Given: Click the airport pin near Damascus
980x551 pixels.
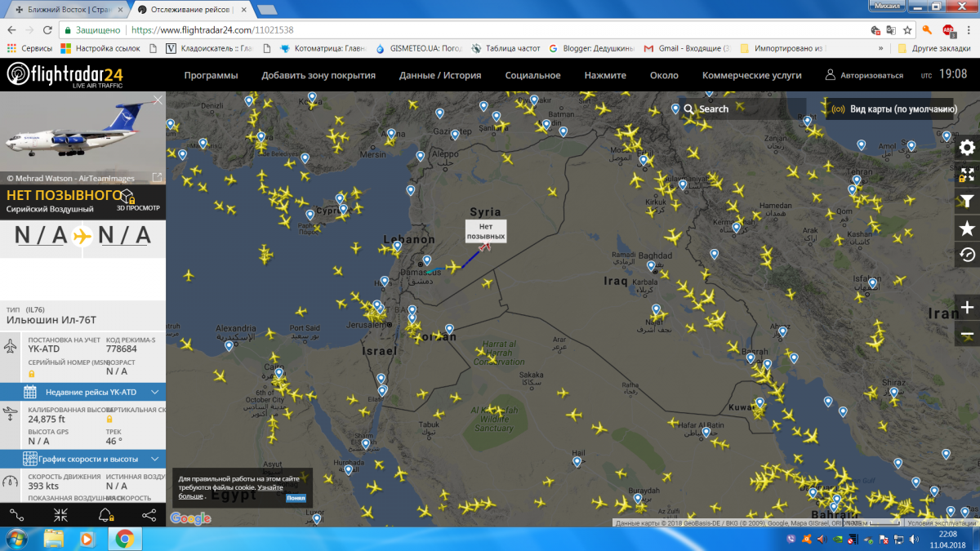Looking at the screenshot, I should point(426,260).
